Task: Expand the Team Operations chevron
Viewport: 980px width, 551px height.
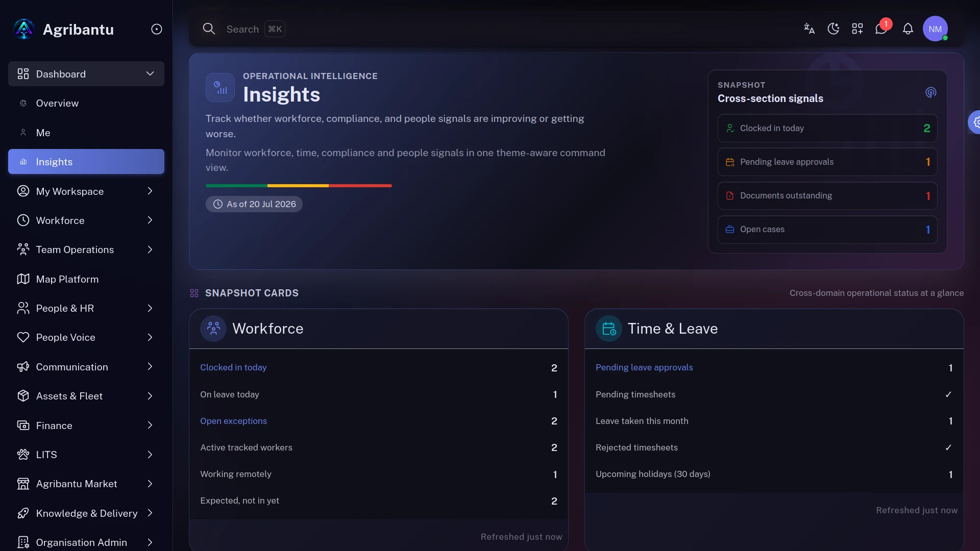Action: pos(150,249)
